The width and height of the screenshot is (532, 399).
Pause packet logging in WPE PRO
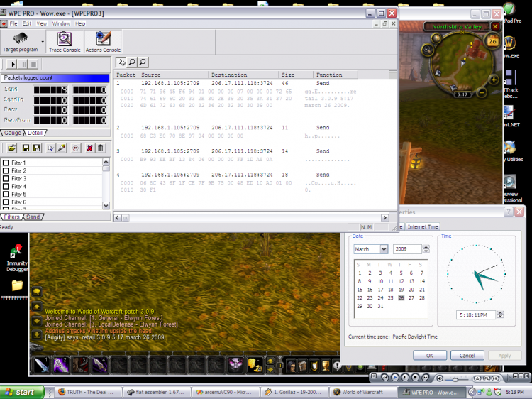click(23, 64)
